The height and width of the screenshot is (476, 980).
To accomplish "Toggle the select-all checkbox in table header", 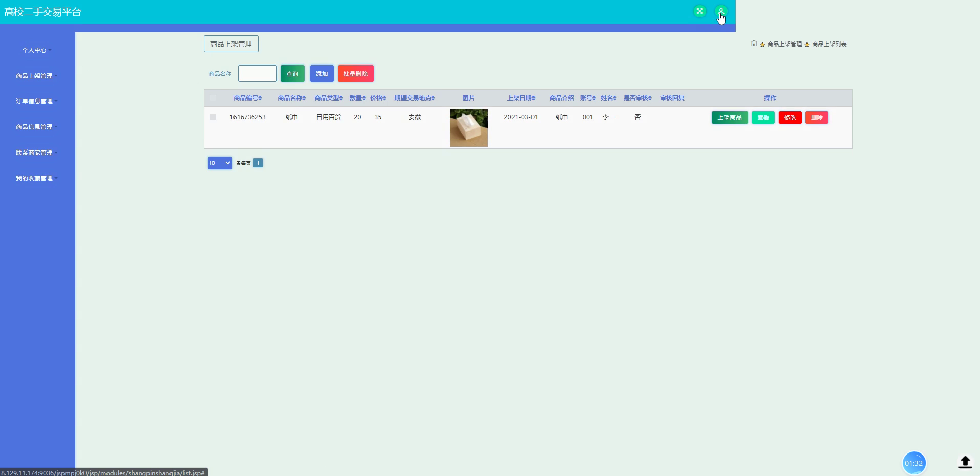I will click(x=213, y=98).
